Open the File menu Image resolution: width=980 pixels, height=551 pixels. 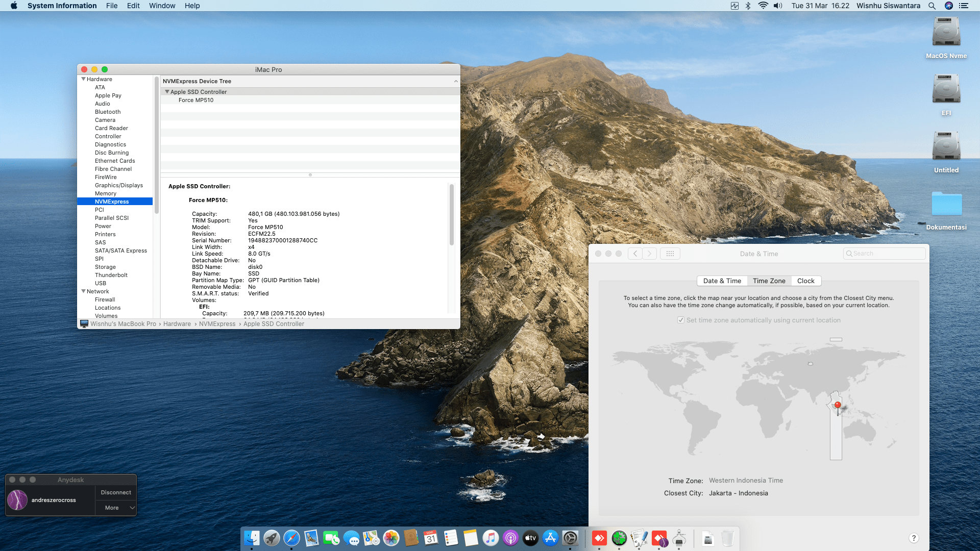click(112, 6)
